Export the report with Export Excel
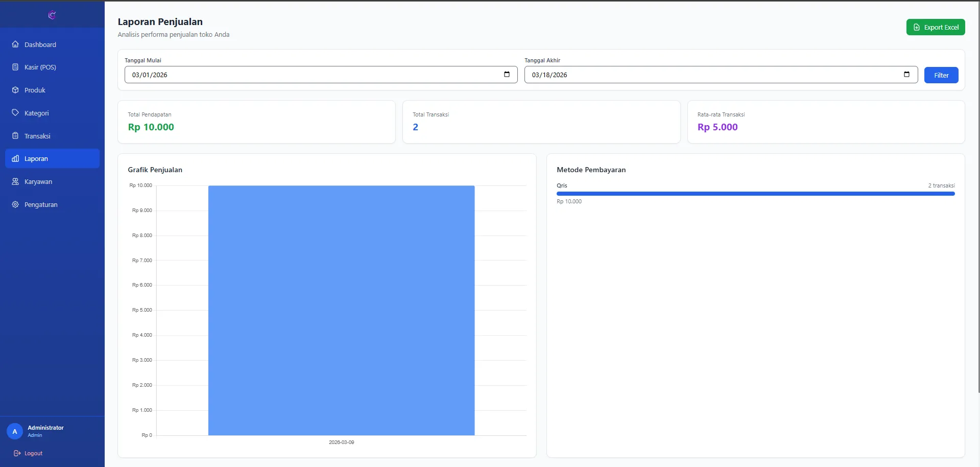 click(935, 27)
